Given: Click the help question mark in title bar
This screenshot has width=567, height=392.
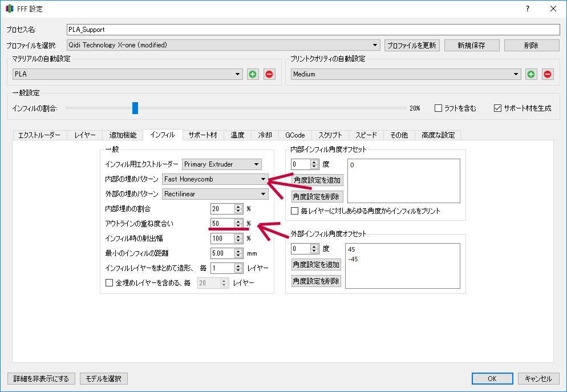Looking at the screenshot, I should point(528,9).
